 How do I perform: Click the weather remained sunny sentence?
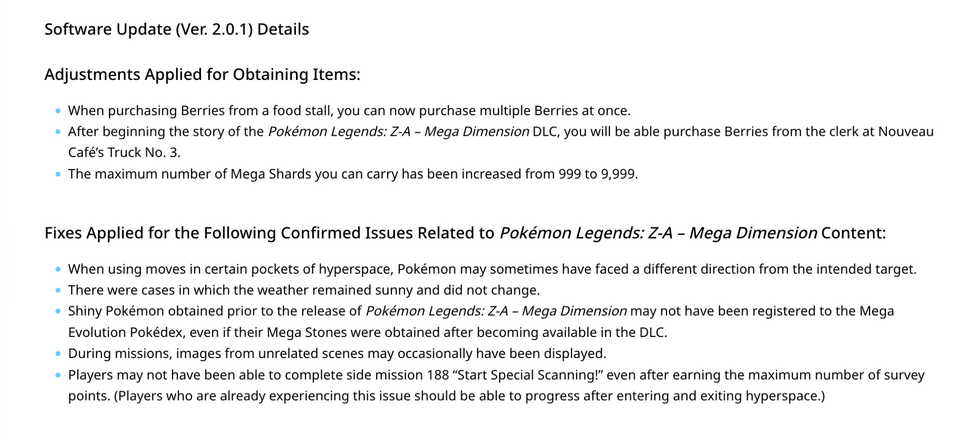click(304, 290)
